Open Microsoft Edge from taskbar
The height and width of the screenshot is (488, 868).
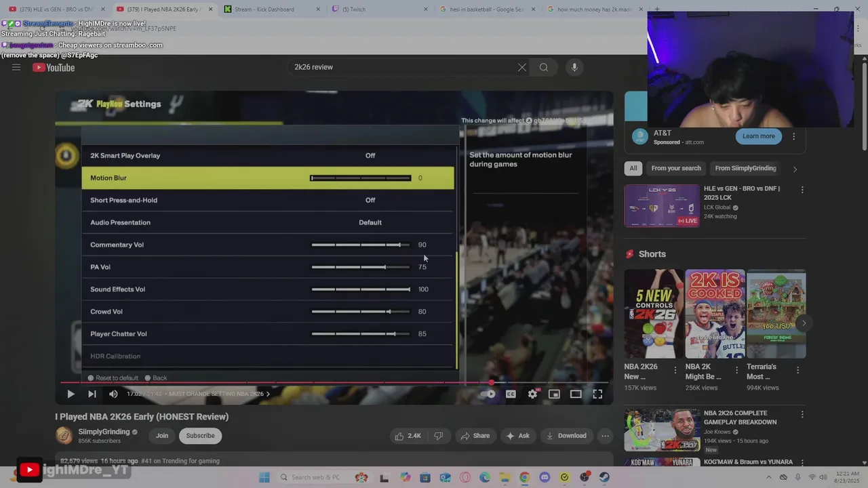(x=485, y=477)
